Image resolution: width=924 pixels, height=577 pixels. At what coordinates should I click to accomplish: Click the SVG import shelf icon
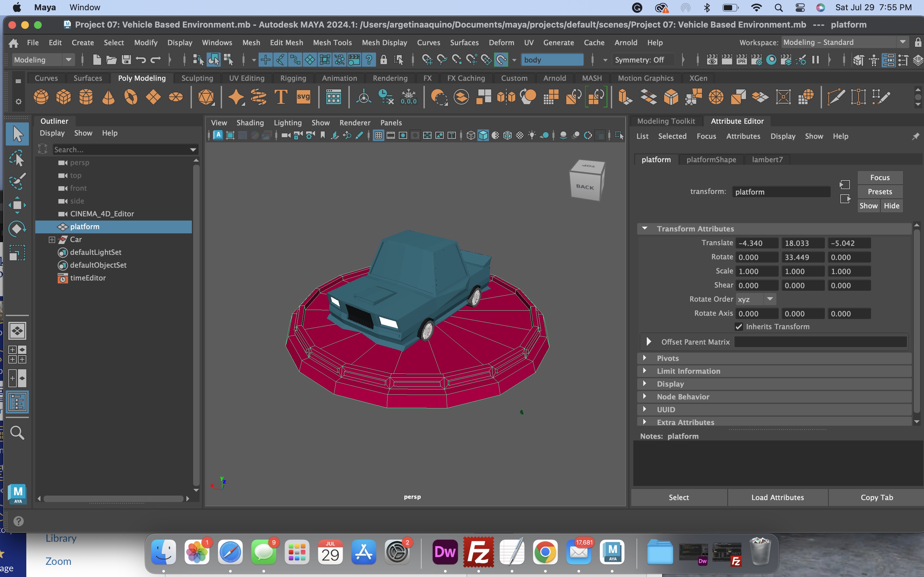coord(304,97)
